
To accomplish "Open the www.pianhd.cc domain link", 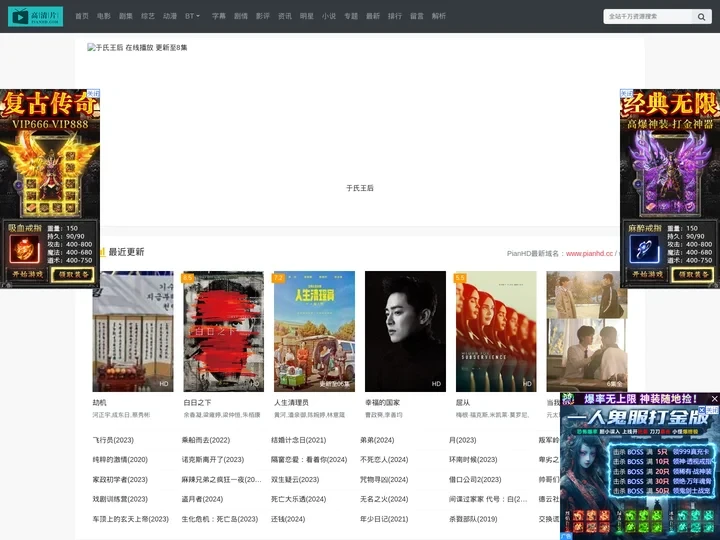I will [589, 253].
